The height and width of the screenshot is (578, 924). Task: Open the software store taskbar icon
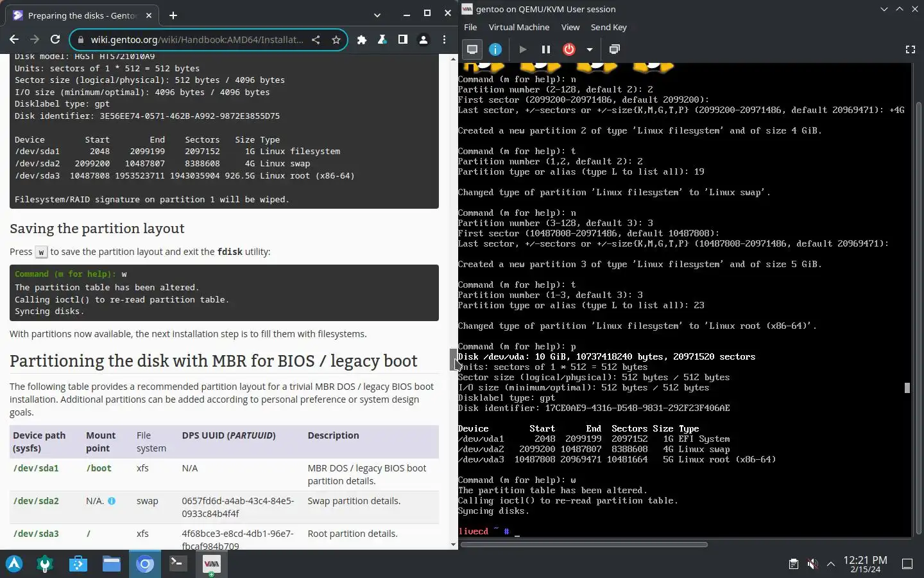coord(78,564)
